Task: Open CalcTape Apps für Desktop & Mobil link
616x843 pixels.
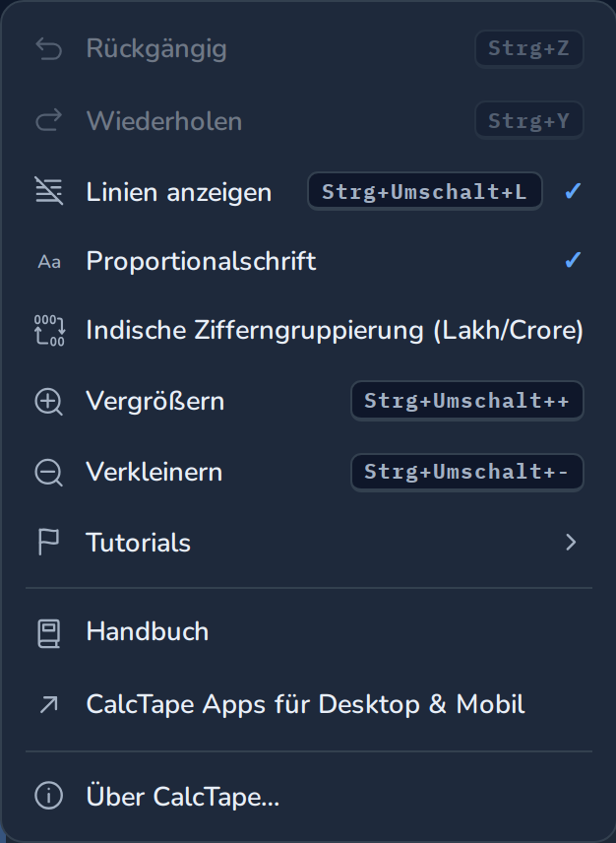Action: click(308, 704)
